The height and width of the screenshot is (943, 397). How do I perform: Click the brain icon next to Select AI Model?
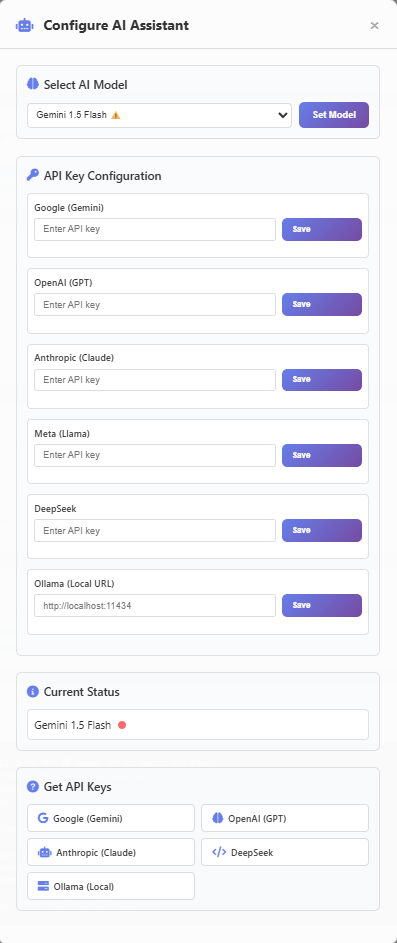32,84
